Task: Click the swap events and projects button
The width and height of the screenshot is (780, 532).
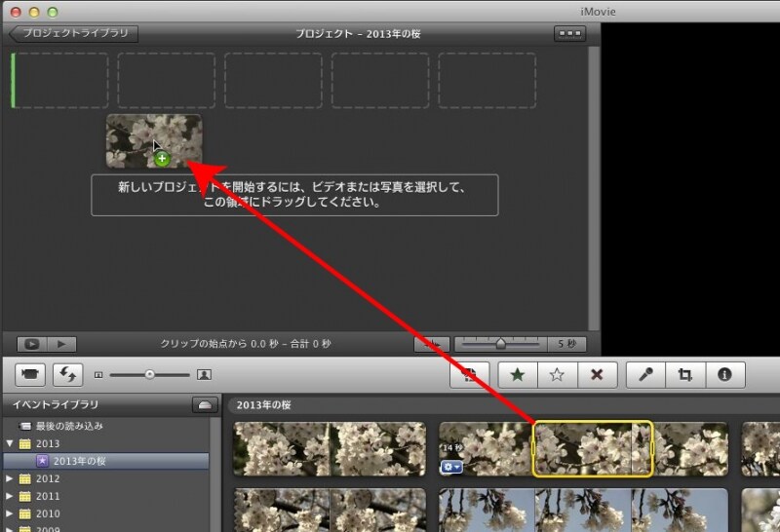Action: point(67,374)
